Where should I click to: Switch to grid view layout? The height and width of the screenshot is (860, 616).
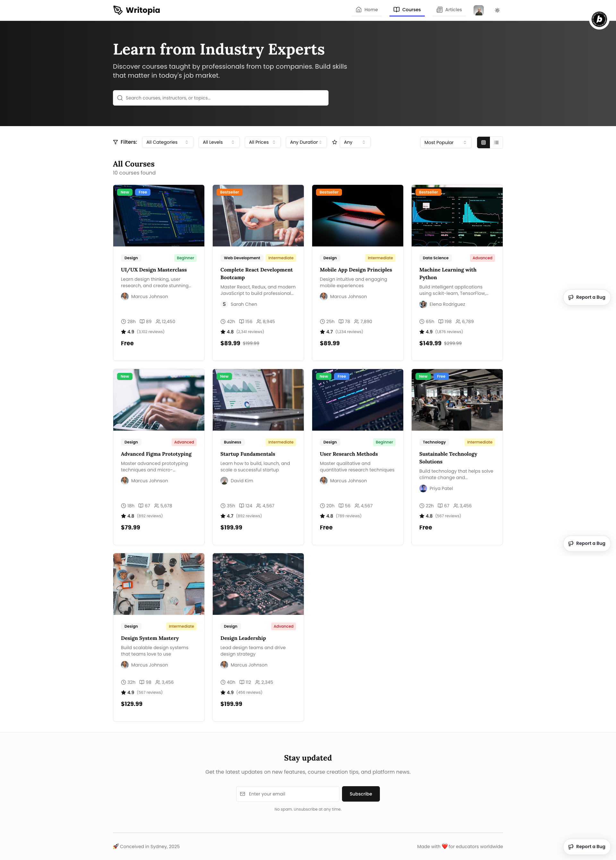(483, 142)
